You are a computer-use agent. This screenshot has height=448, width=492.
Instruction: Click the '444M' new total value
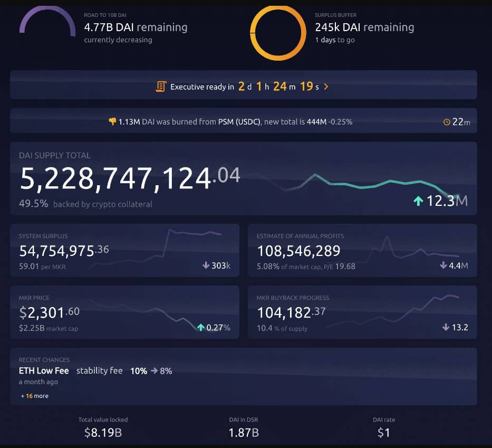[316, 122]
